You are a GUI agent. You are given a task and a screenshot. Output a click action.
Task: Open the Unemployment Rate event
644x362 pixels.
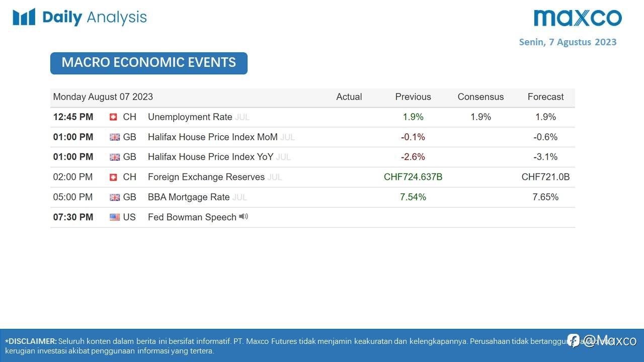click(x=190, y=117)
